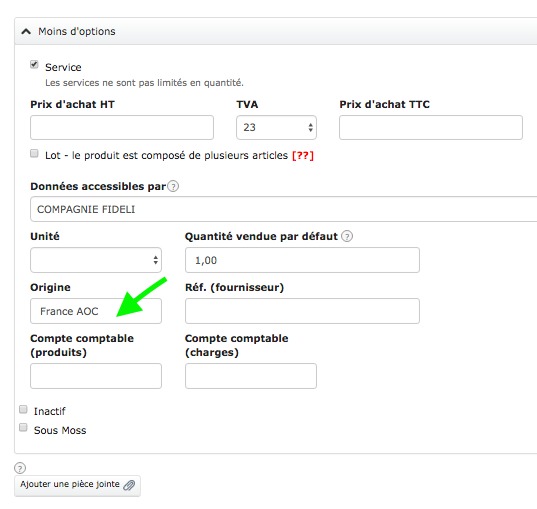Click help icon beside Données accessibles par
Image resolution: width=537 pixels, height=509 pixels.
(173, 186)
